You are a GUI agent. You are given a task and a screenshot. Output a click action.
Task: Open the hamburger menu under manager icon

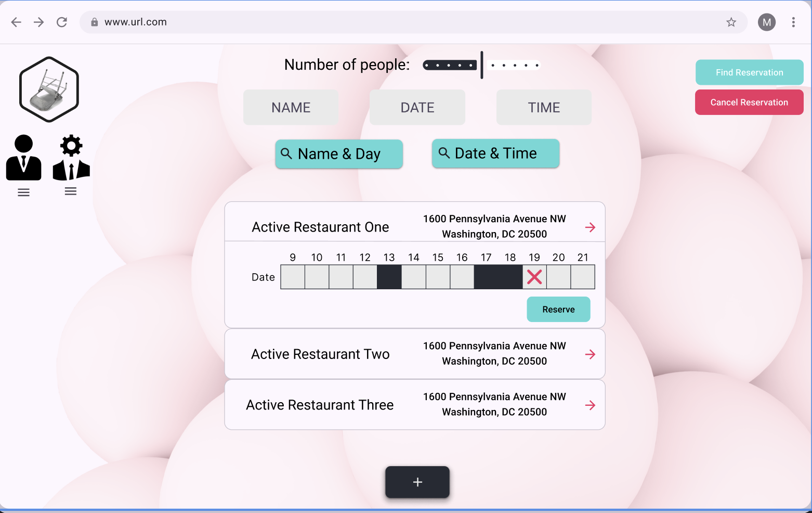71,191
